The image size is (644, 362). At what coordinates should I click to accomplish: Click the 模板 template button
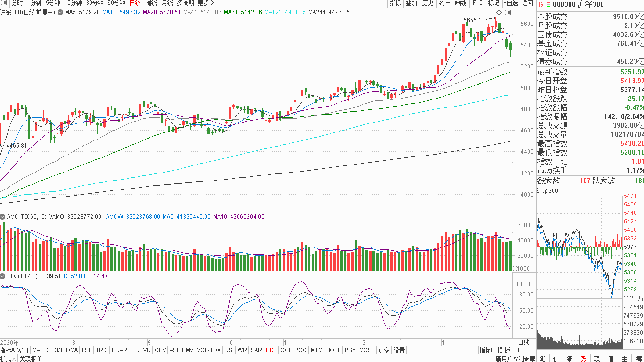click(504, 350)
